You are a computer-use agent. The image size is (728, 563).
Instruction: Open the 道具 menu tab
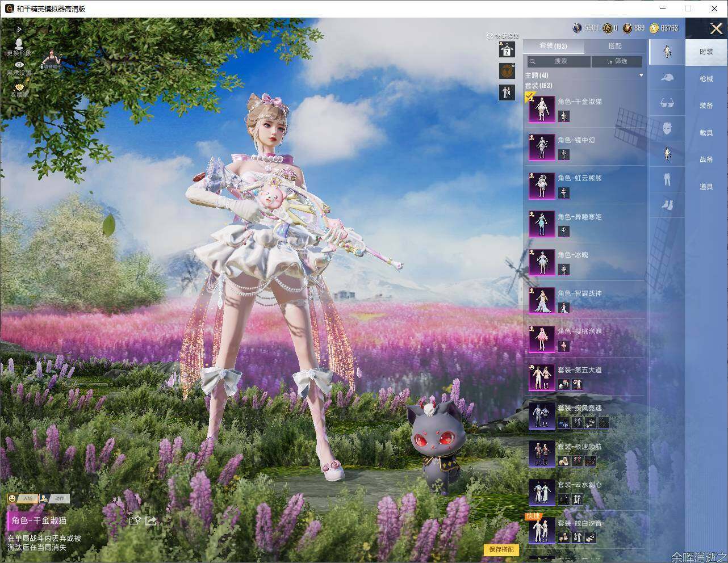[706, 187]
